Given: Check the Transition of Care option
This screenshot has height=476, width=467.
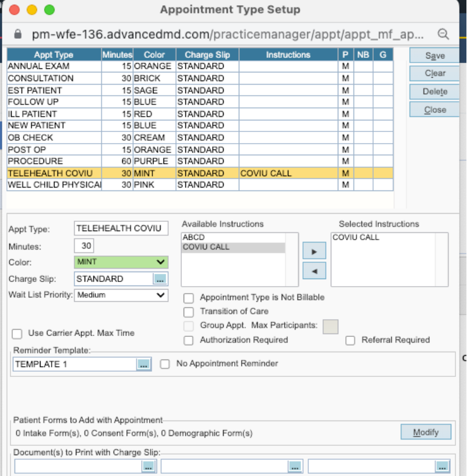Looking at the screenshot, I should click(x=188, y=312).
